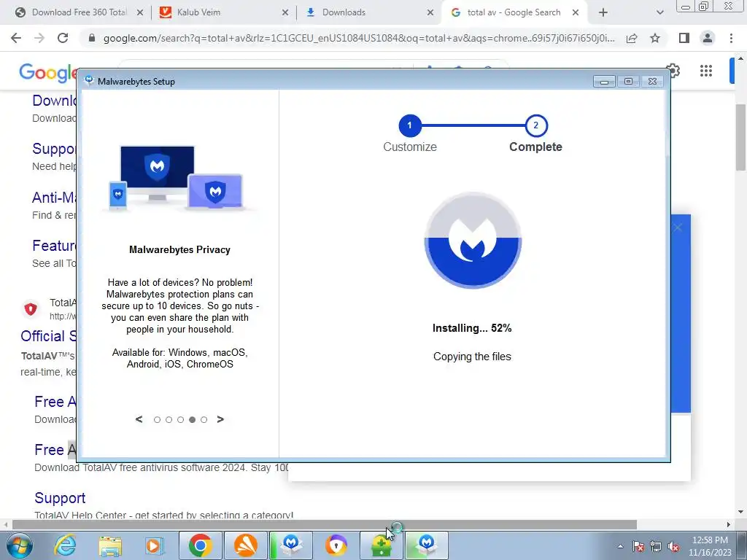The height and width of the screenshot is (560, 747).
Task: Close the total av Google Search tab
Action: 576,13
